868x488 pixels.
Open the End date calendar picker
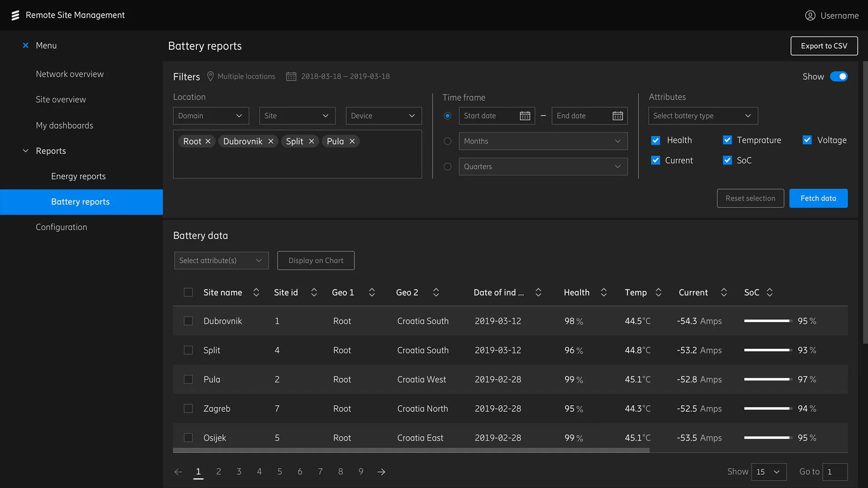(x=618, y=116)
